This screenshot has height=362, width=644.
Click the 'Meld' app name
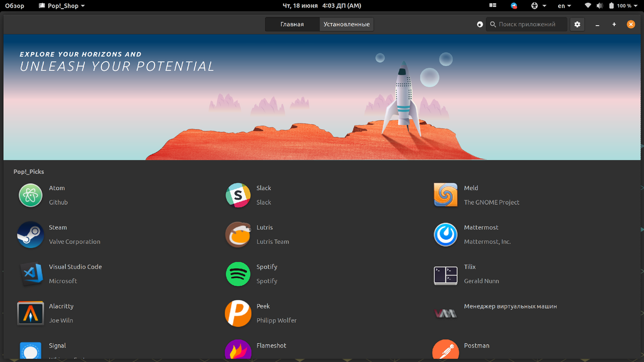[x=471, y=188]
